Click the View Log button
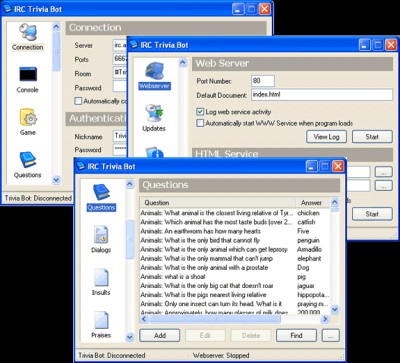 click(x=326, y=137)
